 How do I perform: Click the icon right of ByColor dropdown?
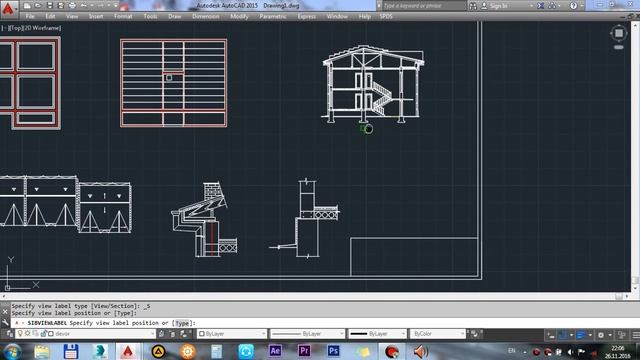[475, 334]
